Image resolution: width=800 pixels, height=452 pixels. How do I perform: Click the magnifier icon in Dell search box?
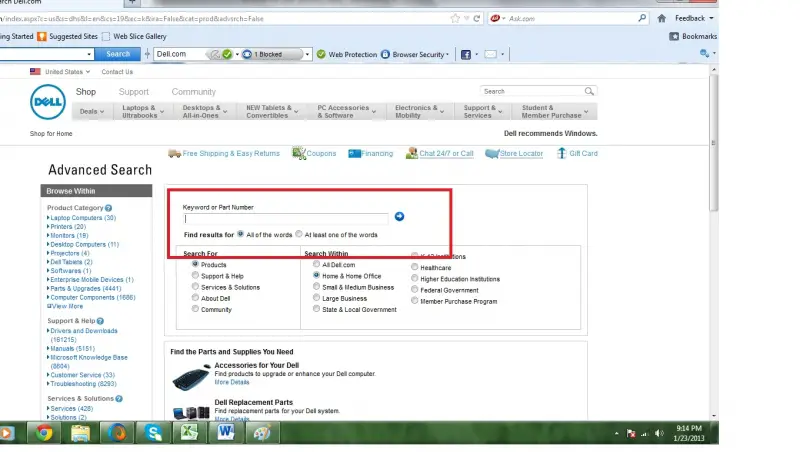589,91
